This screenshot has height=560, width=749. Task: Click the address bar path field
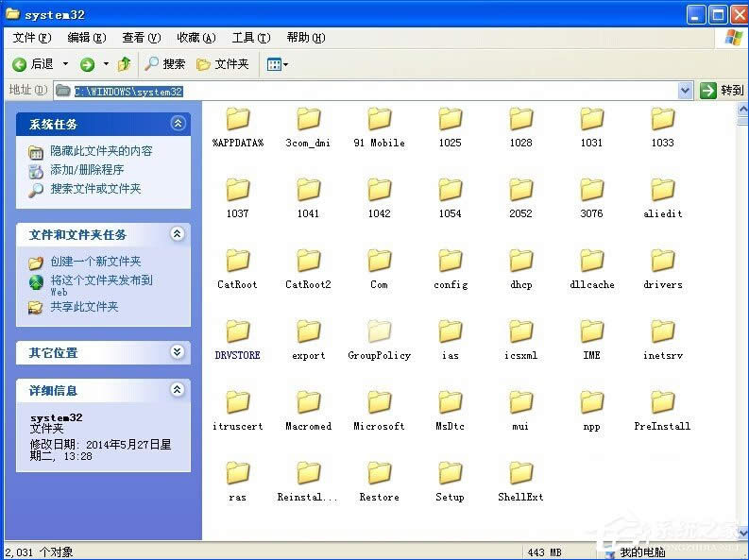click(x=378, y=91)
